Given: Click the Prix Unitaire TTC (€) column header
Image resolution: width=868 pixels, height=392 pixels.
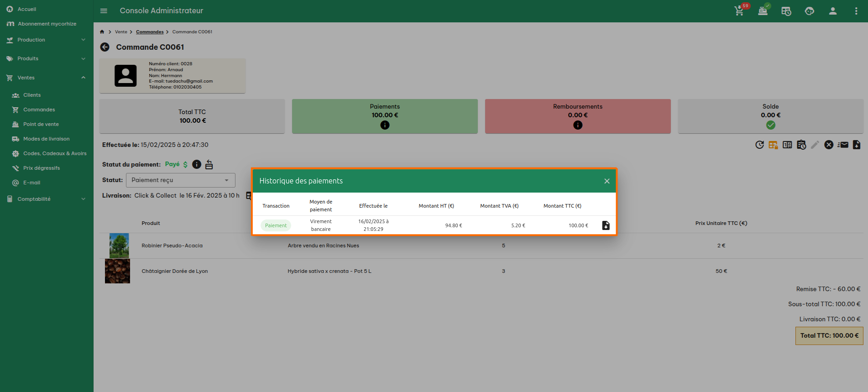Looking at the screenshot, I should [x=721, y=223].
